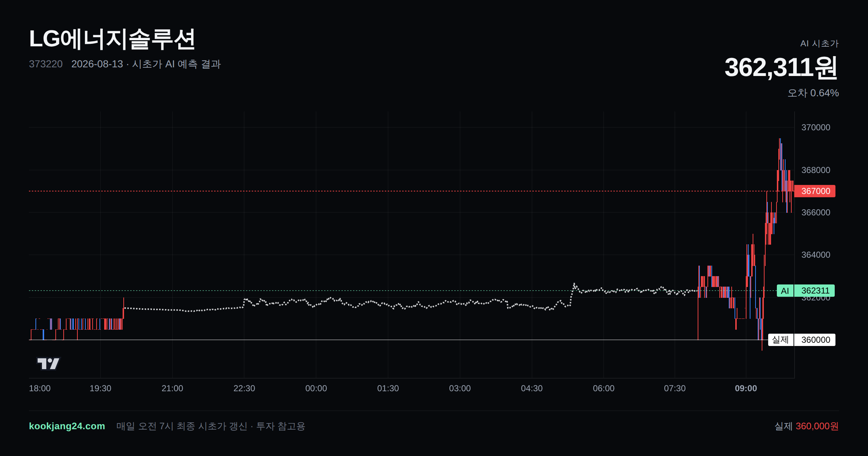Select the 06:00 time axis label
The height and width of the screenshot is (456, 868).
pyautogui.click(x=604, y=388)
